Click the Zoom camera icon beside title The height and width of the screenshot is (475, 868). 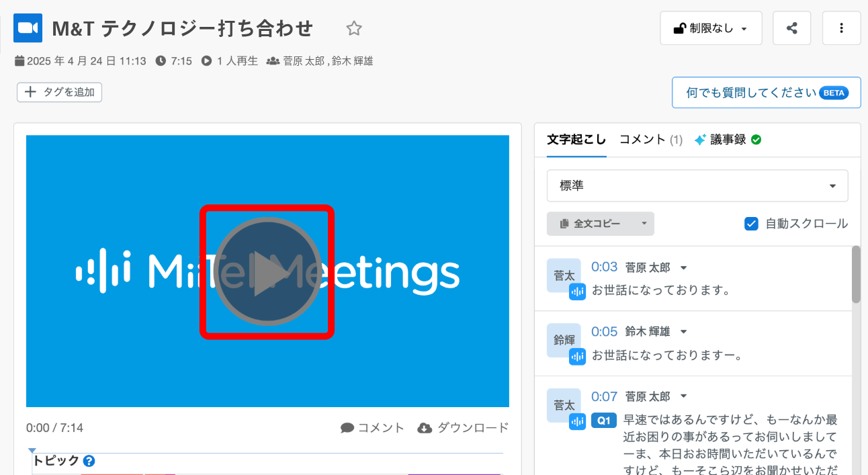[28, 28]
